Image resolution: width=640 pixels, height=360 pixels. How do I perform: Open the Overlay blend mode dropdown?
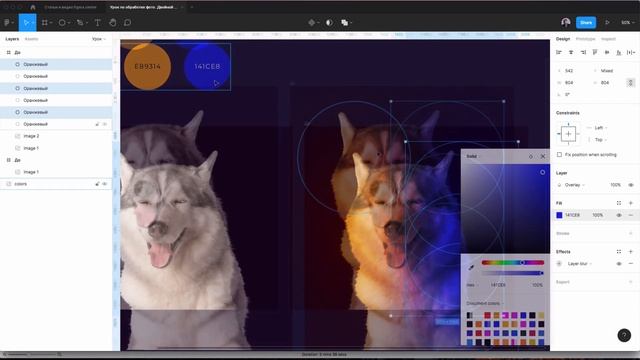click(575, 185)
